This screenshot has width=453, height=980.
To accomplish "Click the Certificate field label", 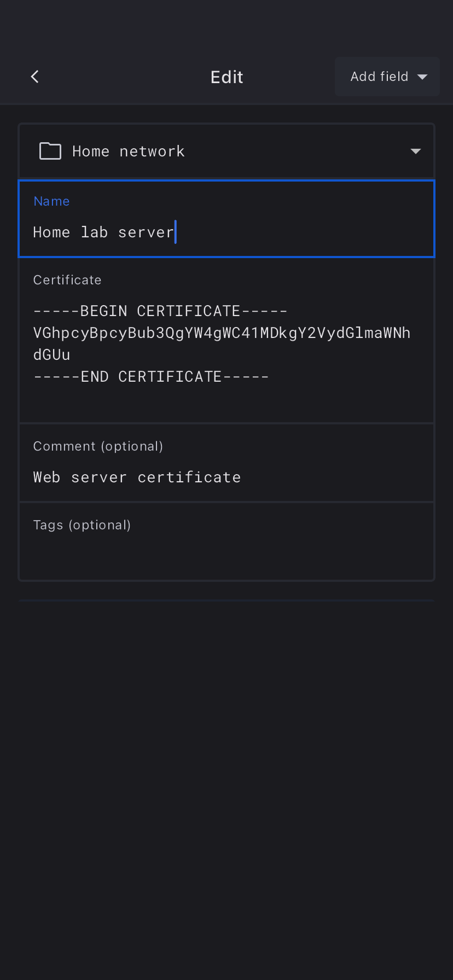I will pos(67,280).
